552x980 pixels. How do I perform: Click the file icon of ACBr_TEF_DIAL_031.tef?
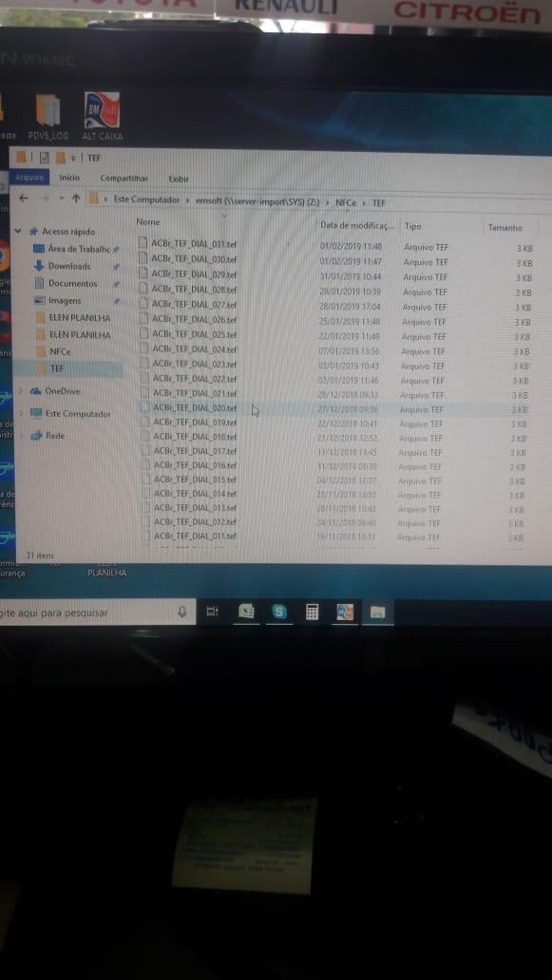point(142,243)
